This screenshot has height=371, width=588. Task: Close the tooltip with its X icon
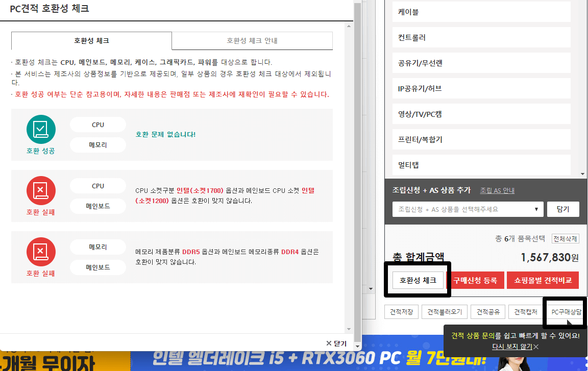tap(536, 347)
